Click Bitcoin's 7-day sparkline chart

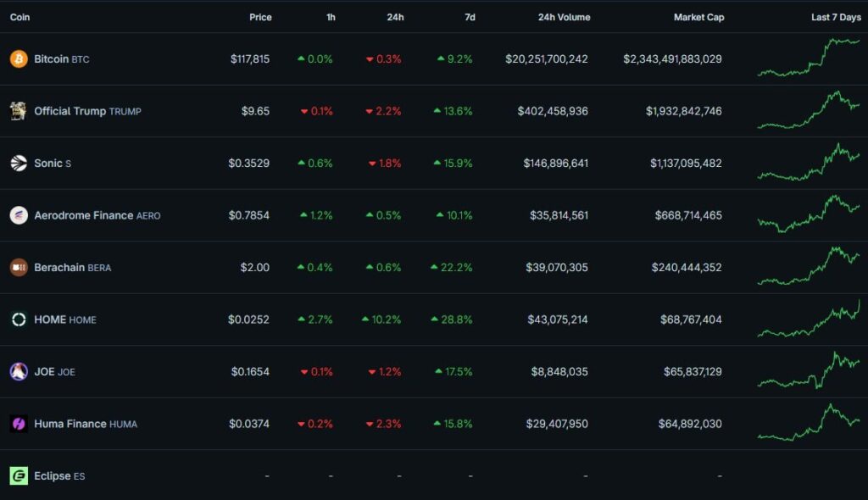[x=807, y=58]
